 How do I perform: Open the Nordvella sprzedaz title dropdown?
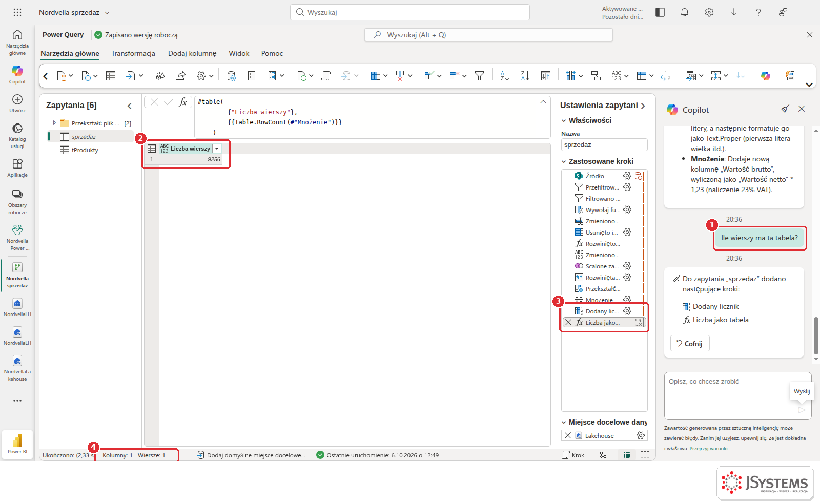pyautogui.click(x=107, y=12)
